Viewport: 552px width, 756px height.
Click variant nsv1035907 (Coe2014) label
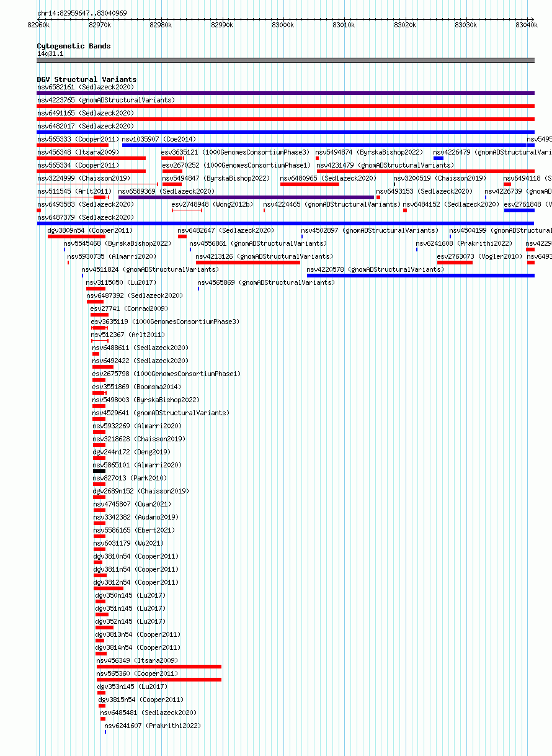point(159,140)
